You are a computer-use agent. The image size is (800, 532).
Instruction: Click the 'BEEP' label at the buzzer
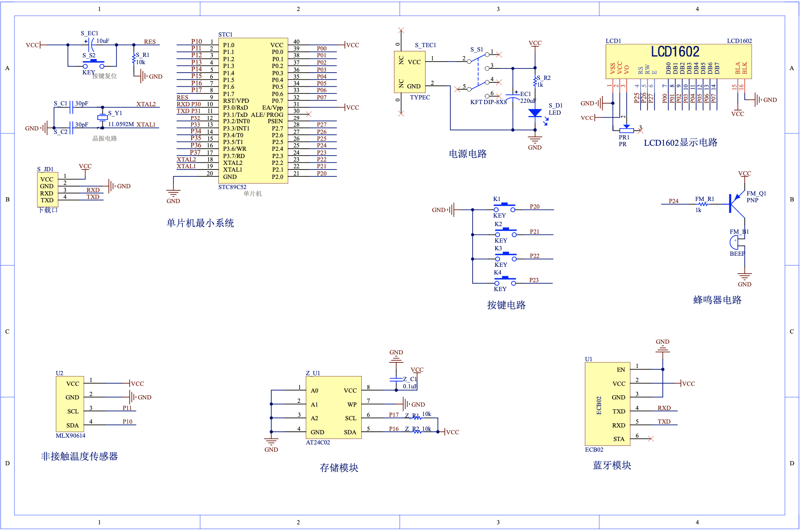pos(737,254)
